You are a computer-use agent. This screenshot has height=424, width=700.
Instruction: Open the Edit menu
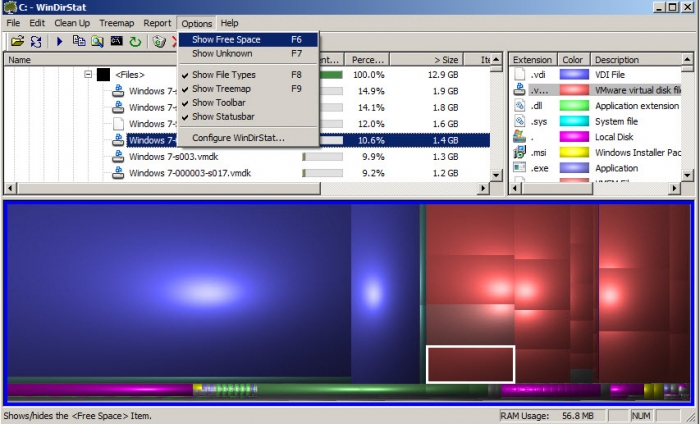click(x=37, y=23)
